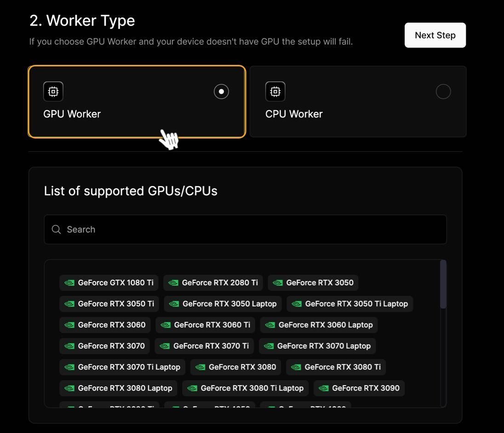Click the CPU Worker chip icon
This screenshot has width=504, height=433.
point(275,92)
